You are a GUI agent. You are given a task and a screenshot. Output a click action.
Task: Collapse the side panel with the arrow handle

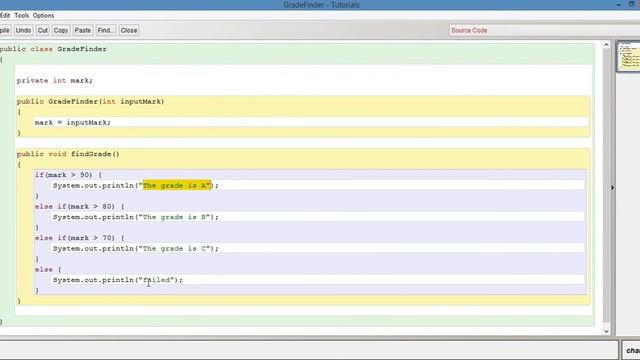(612, 188)
